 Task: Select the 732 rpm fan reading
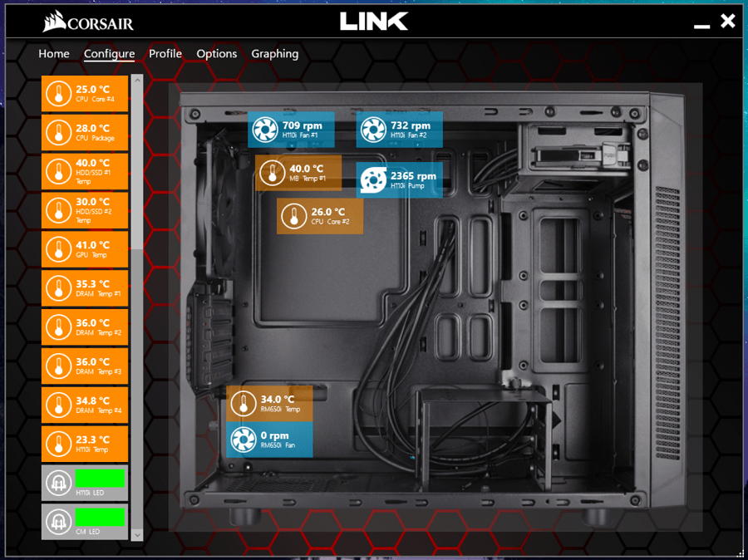pyautogui.click(x=411, y=125)
